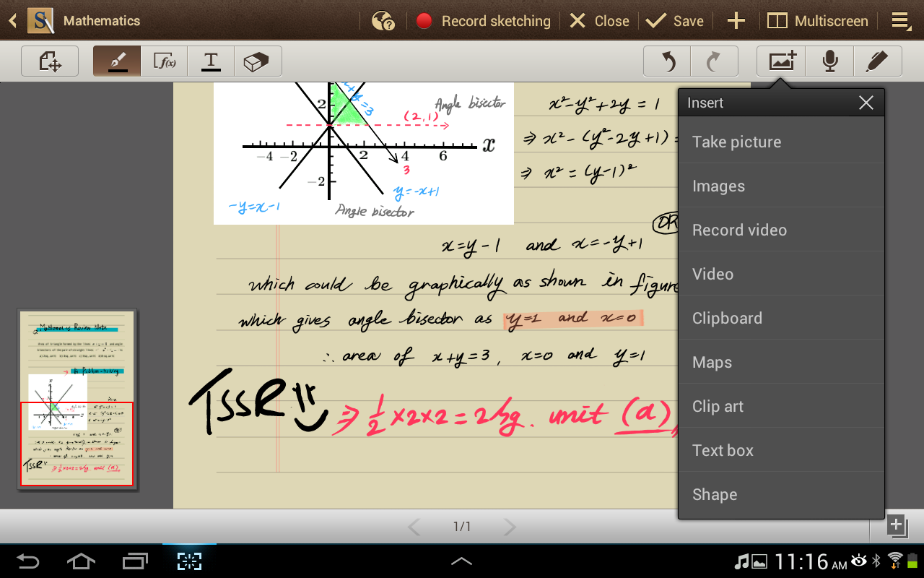Close the Insert popup panel
The width and height of the screenshot is (924, 578).
(866, 103)
